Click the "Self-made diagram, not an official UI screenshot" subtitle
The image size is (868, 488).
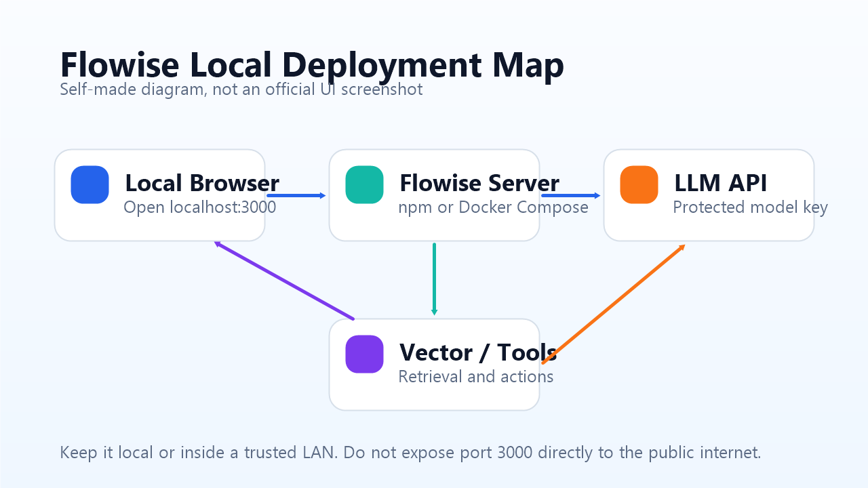tap(241, 89)
